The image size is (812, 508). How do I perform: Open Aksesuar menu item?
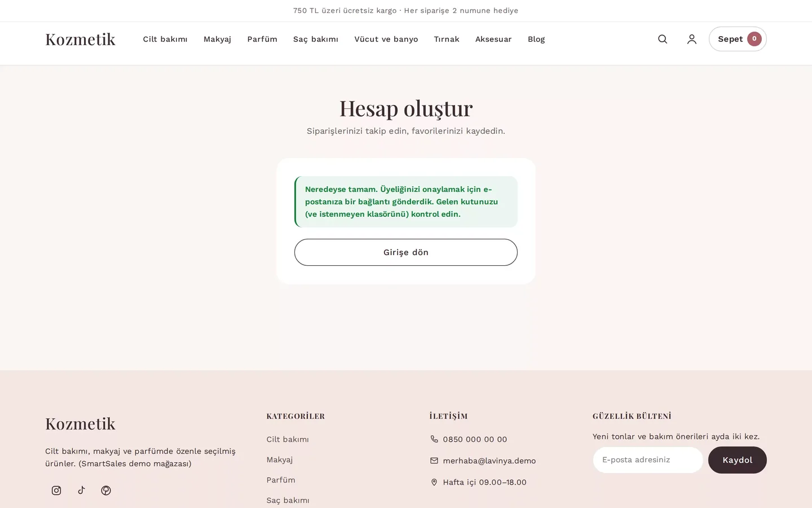click(493, 39)
